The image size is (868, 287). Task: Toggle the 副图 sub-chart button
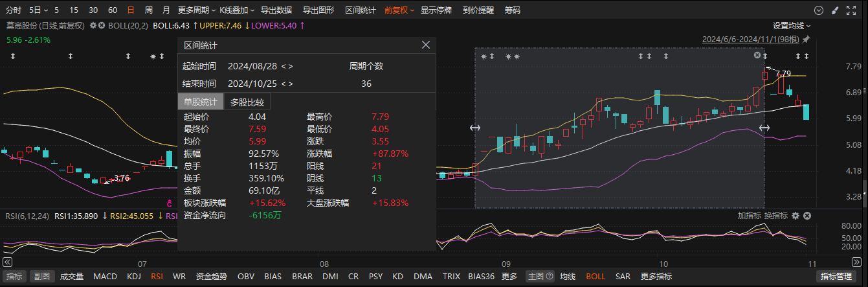click(43, 276)
